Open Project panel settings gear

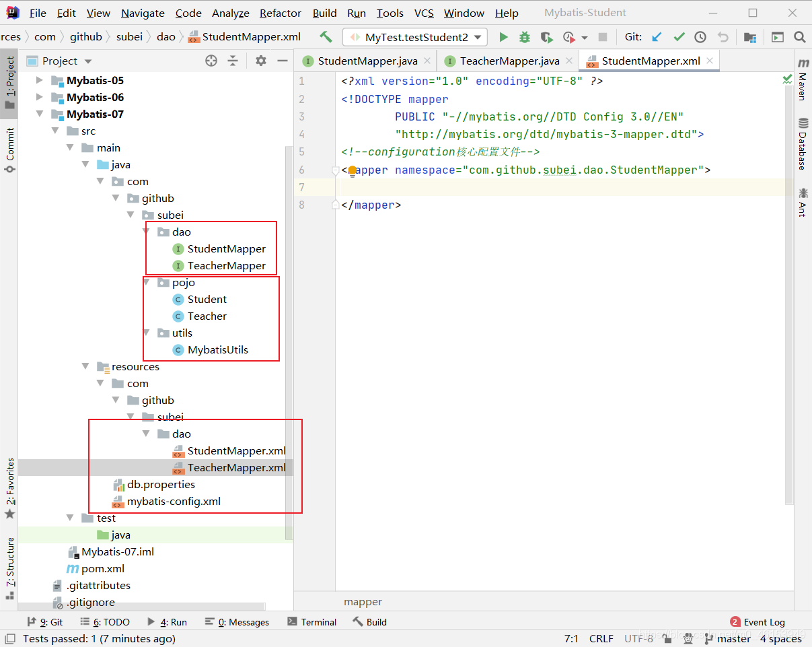click(261, 61)
